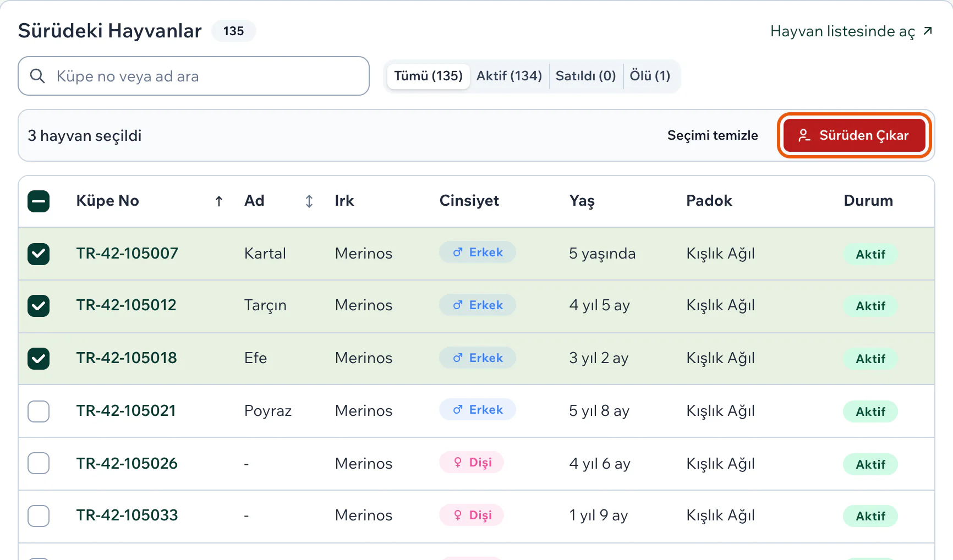Click Erkek gender badge for Kartal

point(478,252)
